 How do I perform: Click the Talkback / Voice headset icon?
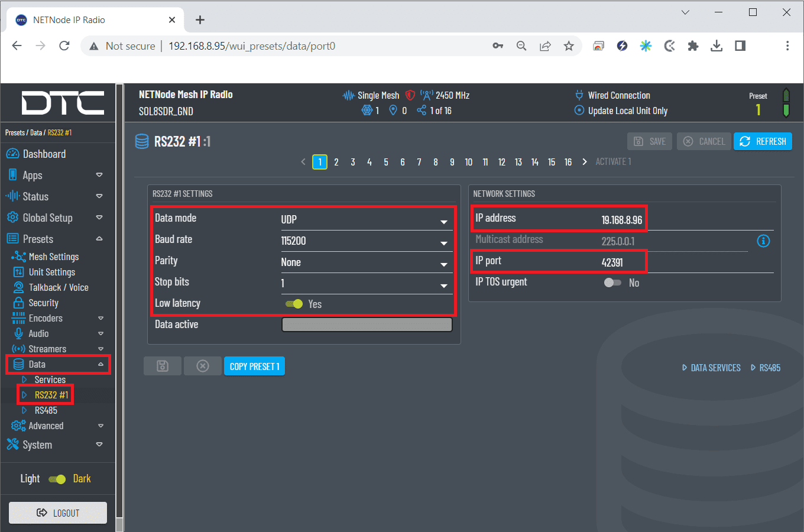click(18, 287)
